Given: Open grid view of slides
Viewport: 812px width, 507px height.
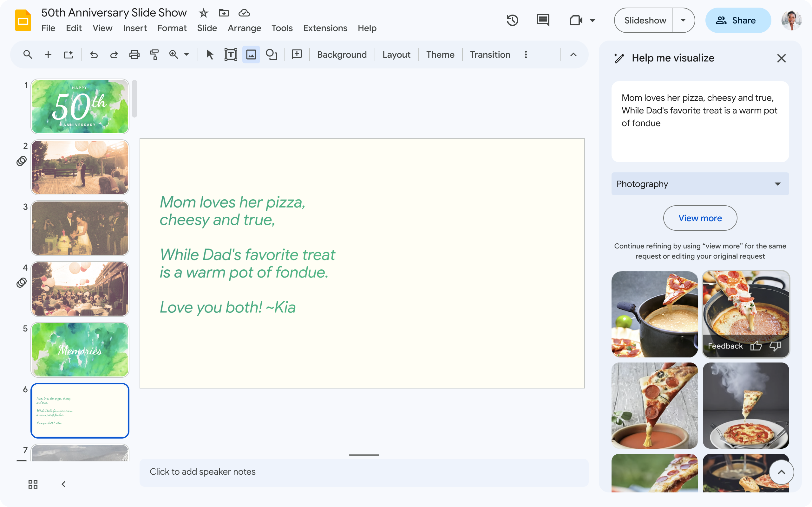Looking at the screenshot, I should [33, 484].
